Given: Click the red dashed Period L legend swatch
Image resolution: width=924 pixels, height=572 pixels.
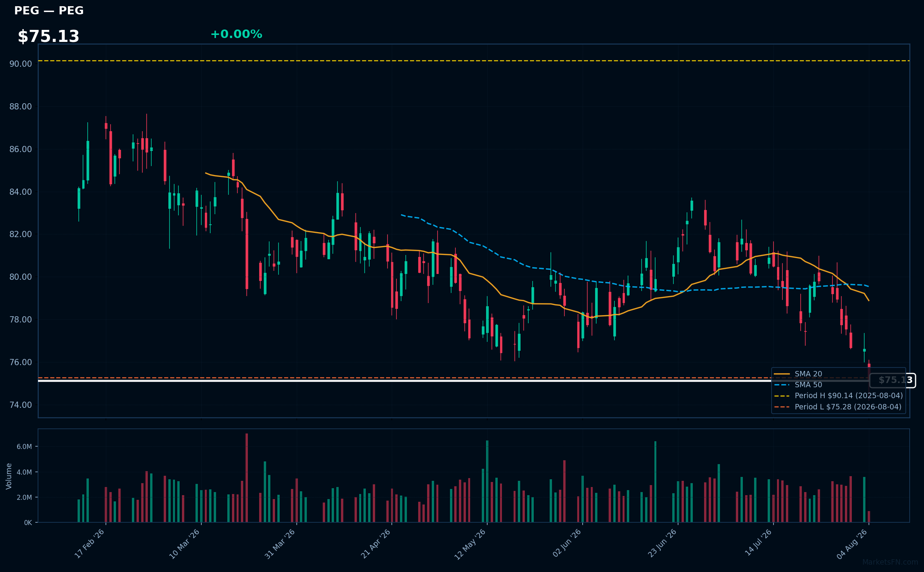Looking at the screenshot, I should [x=782, y=407].
